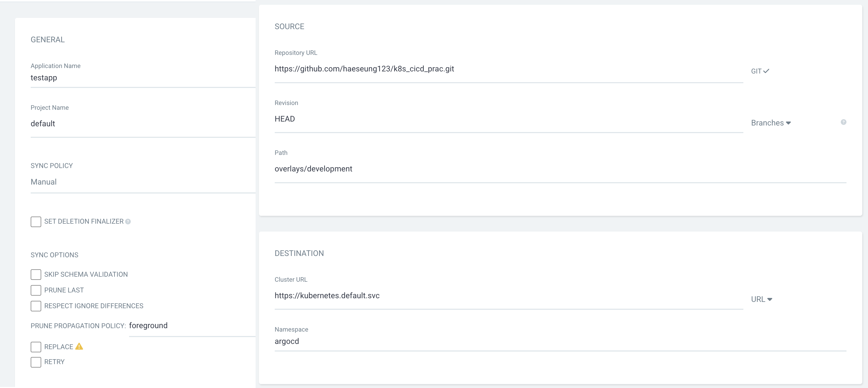Open the URL cluster type dropdown
The width and height of the screenshot is (868, 388).
[x=761, y=299]
